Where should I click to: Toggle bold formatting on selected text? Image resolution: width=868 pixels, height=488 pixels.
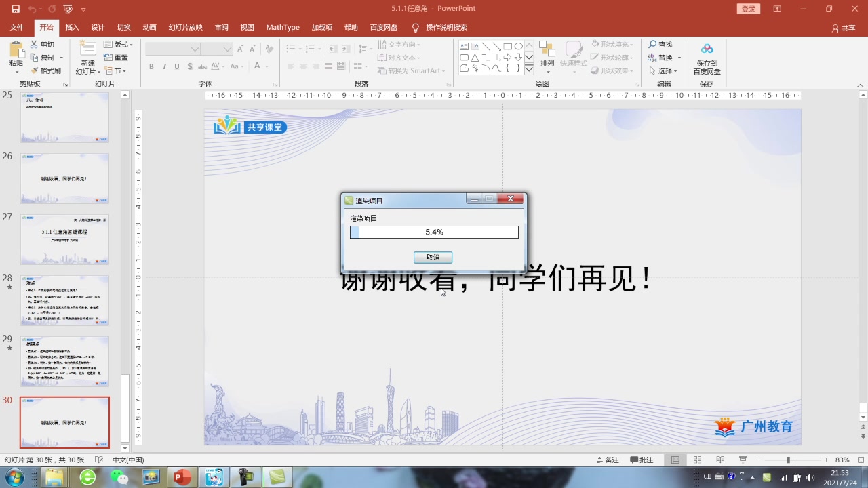151,66
